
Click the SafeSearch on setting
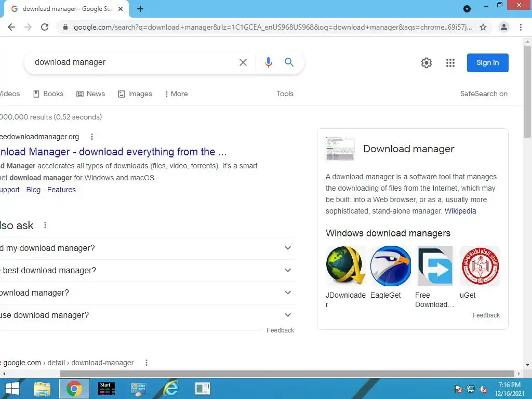coord(484,94)
